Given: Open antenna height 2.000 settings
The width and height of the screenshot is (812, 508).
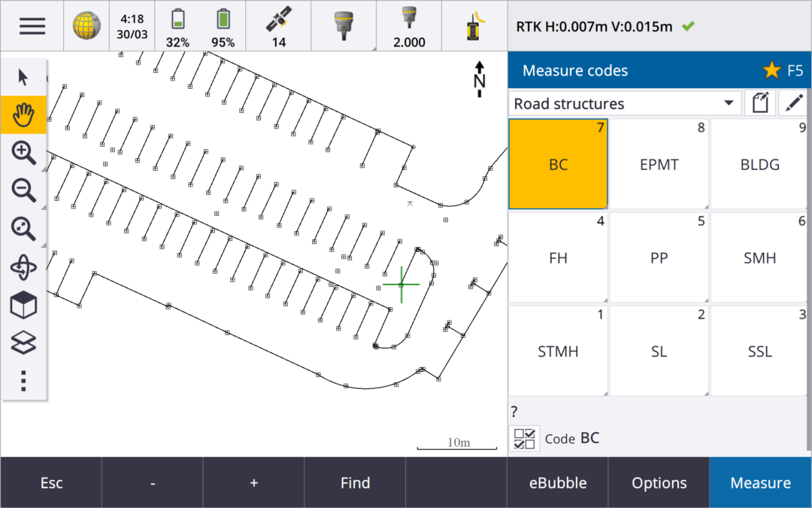Looking at the screenshot, I should pyautogui.click(x=409, y=26).
